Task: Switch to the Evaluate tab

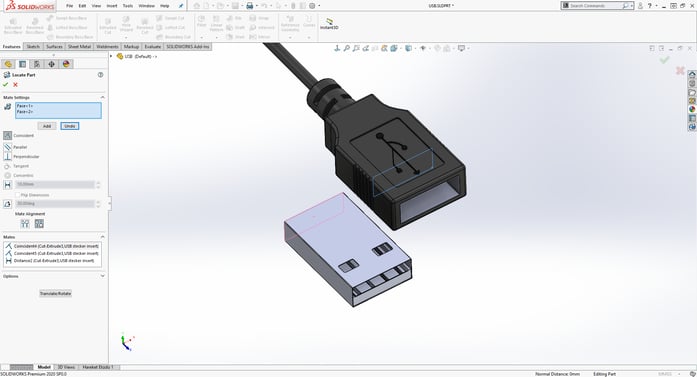Action: click(x=152, y=47)
